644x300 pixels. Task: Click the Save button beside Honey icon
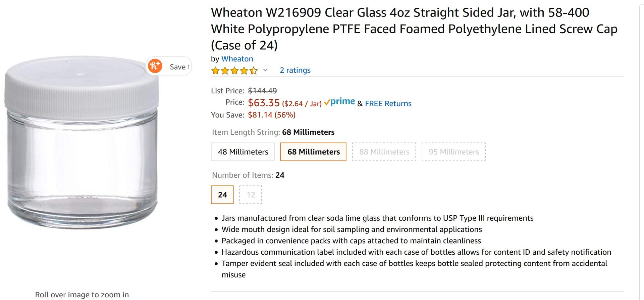pos(179,67)
